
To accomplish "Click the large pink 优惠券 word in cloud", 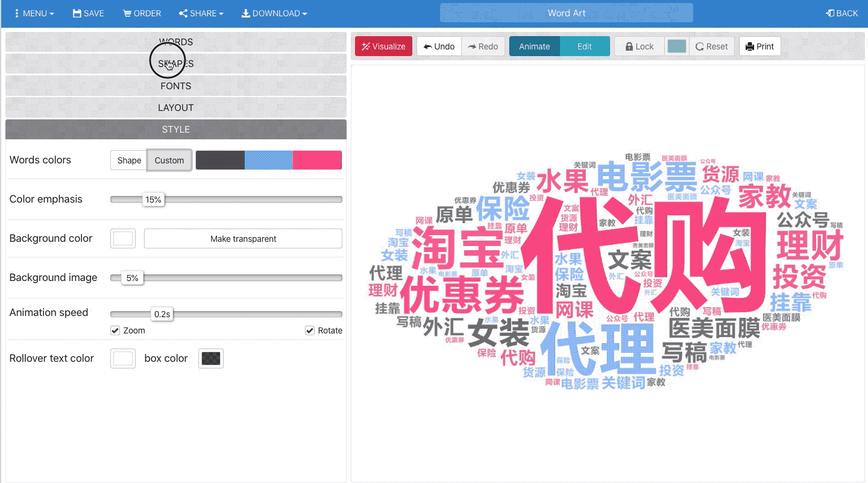I will 462,295.
